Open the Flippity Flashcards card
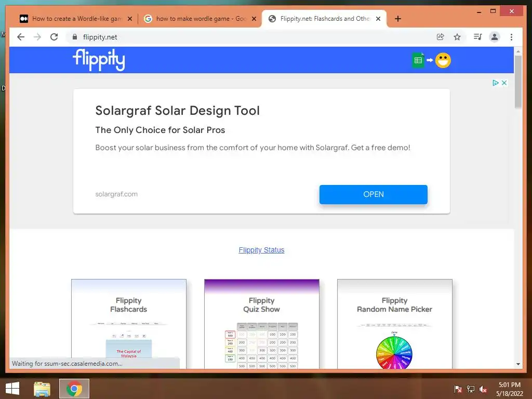Screen dimensions: 532x399 tap(129, 324)
